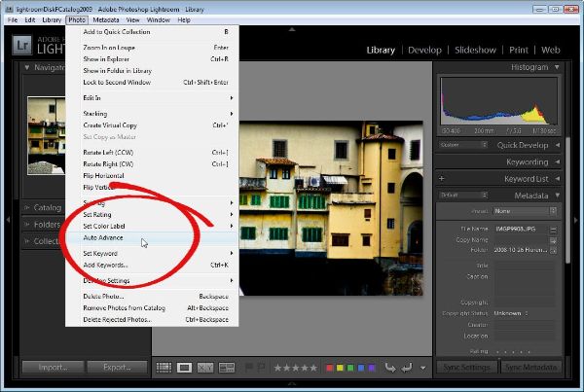584x392 pixels.
Task: Hide the left panel with edge arrow
Action: [x=8, y=220]
